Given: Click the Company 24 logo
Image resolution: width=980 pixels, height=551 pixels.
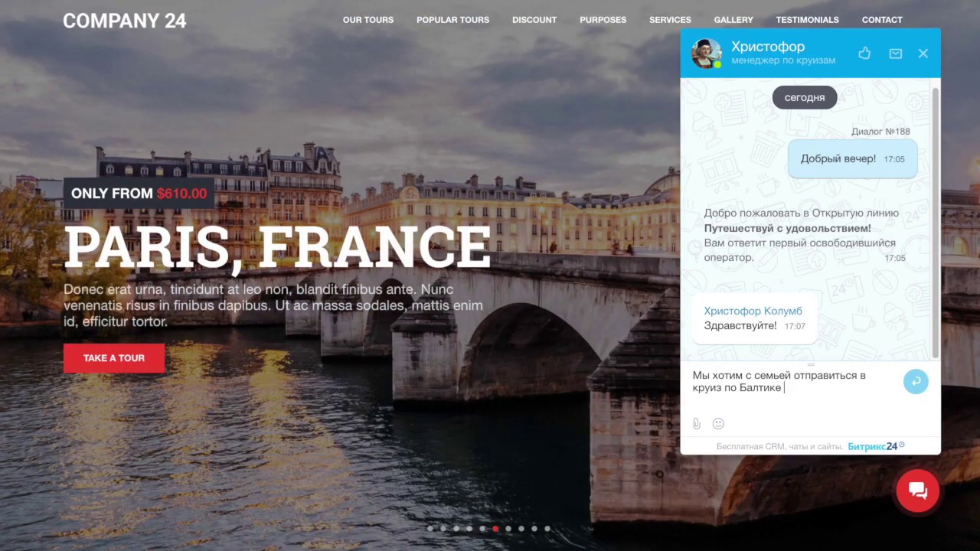Looking at the screenshot, I should click(124, 21).
